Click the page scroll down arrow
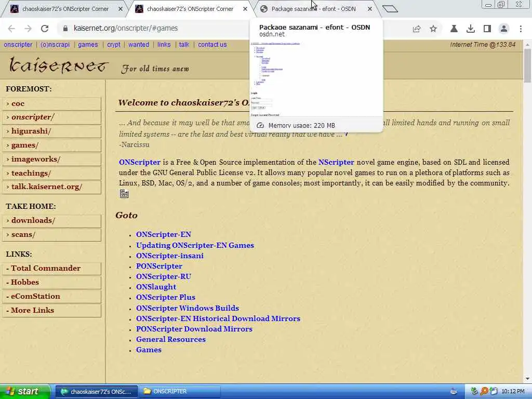Viewport: 532px width, 399px height. [x=527, y=379]
